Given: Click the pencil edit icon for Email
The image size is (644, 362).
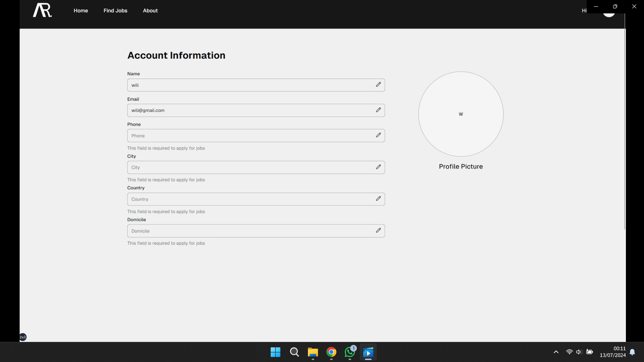Looking at the screenshot, I should coord(378,110).
